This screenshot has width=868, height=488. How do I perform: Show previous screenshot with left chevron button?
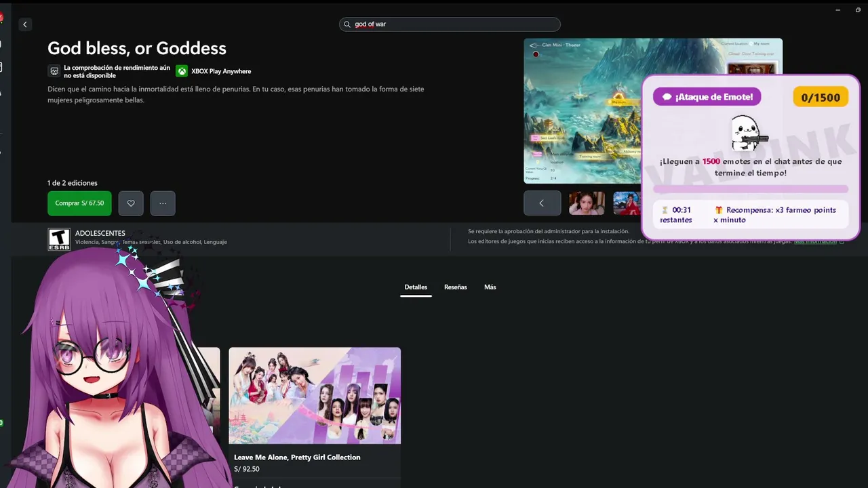pyautogui.click(x=542, y=203)
